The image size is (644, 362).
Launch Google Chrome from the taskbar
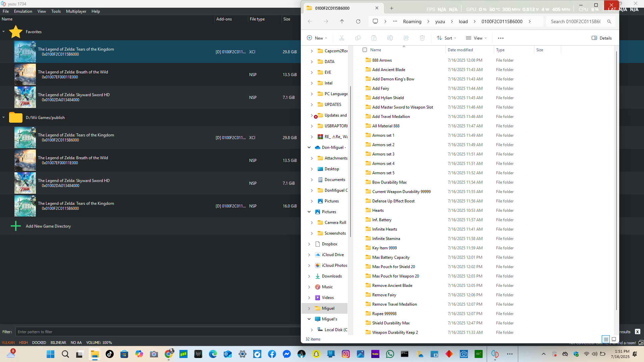(x=169, y=354)
